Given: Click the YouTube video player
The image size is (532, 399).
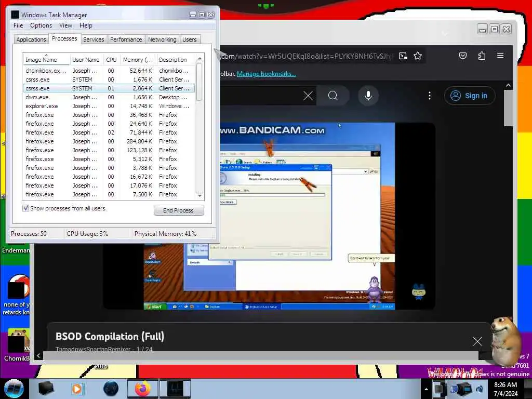Looking at the screenshot, I should pos(269,216).
